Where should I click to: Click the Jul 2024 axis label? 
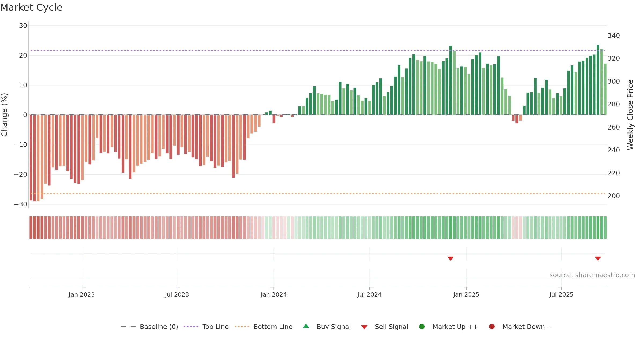pos(369,295)
